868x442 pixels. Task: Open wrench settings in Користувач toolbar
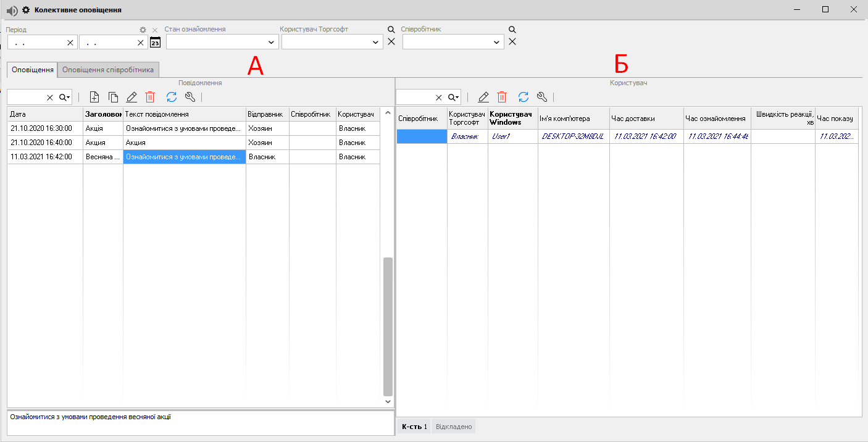[542, 97]
